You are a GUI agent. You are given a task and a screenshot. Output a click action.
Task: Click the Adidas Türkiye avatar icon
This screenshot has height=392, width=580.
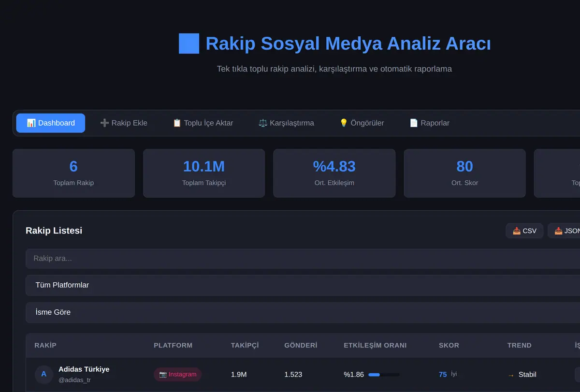(x=44, y=374)
